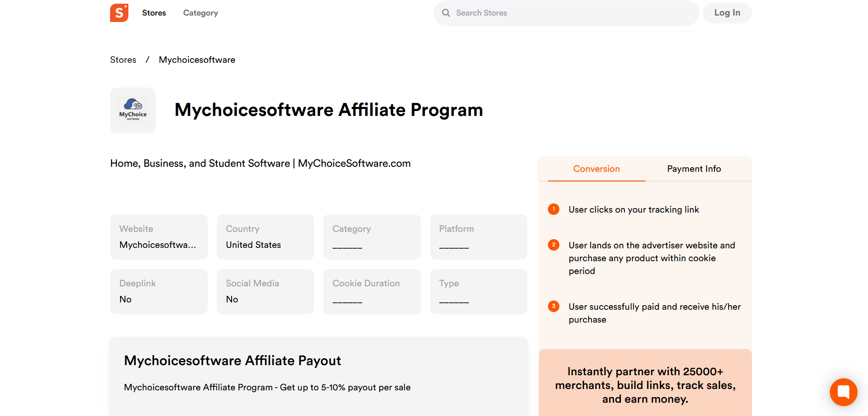Screen dimensions: 868x416
Task: Click the Deeplink info card
Action: pos(159,291)
